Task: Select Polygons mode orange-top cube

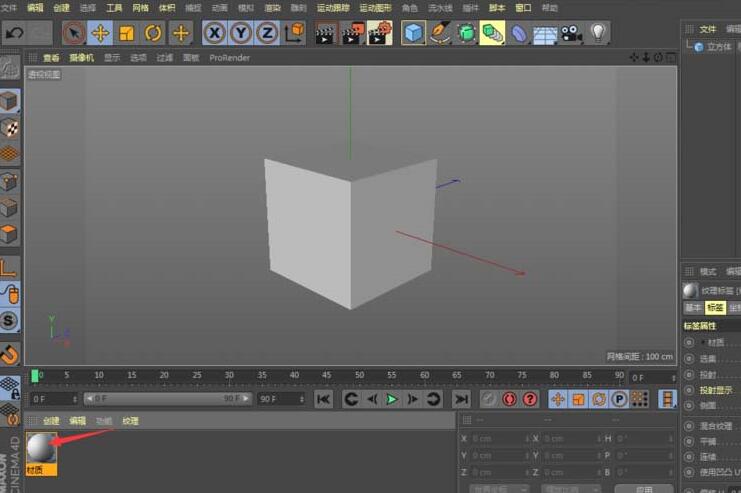Action: (9, 234)
